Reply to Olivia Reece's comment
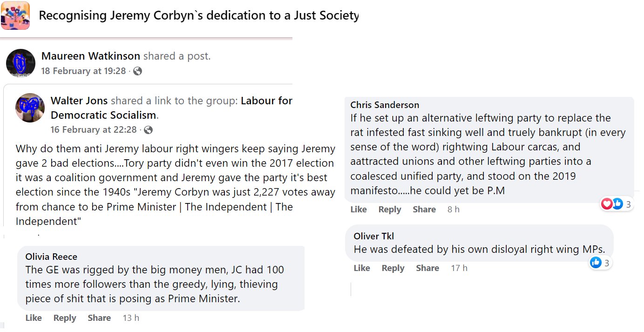 coord(65,318)
